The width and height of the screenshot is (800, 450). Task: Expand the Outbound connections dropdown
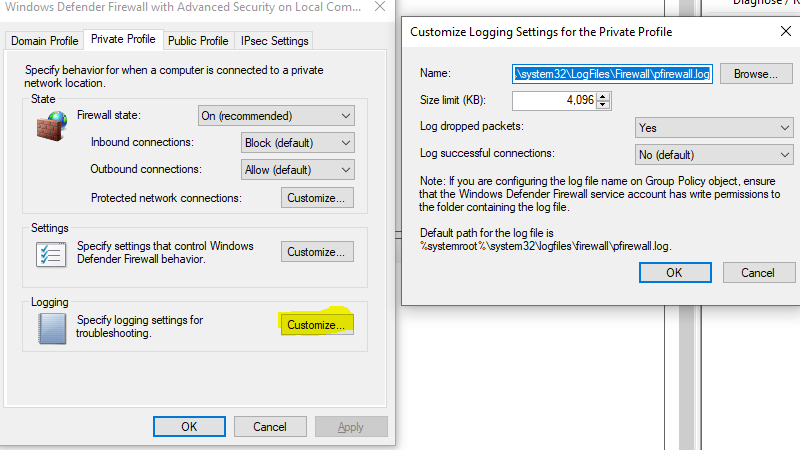click(298, 170)
